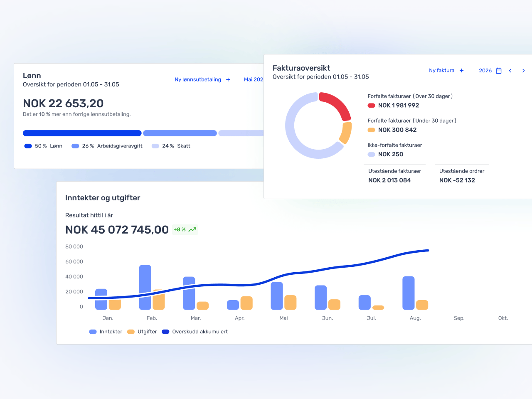The height and width of the screenshot is (399, 532).
Task: Open the Mai month selector
Action: (x=253, y=80)
